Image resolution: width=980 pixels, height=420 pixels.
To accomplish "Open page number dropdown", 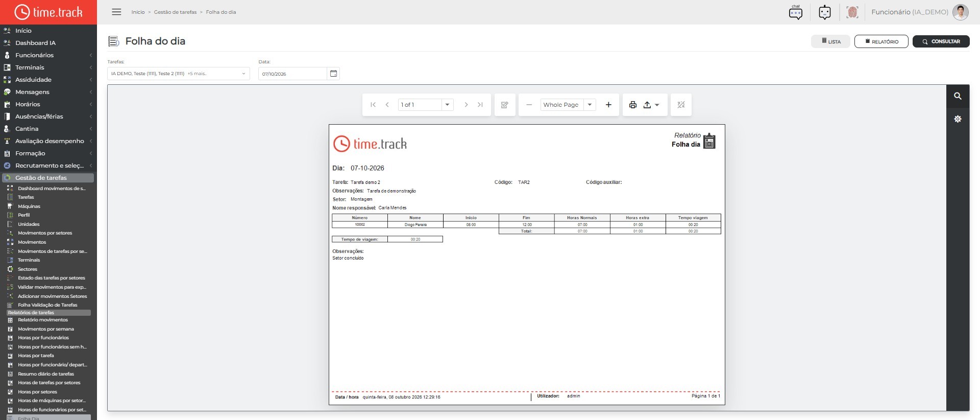I will pyautogui.click(x=447, y=105).
